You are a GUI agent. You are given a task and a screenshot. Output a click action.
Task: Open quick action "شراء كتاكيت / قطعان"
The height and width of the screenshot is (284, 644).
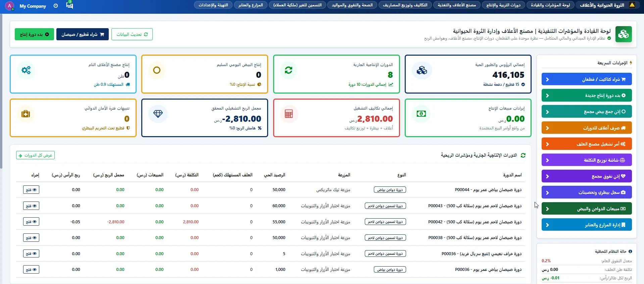[x=587, y=79]
